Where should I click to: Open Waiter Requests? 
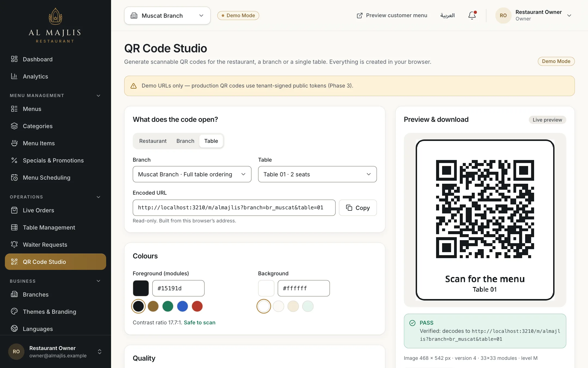(x=55, y=245)
